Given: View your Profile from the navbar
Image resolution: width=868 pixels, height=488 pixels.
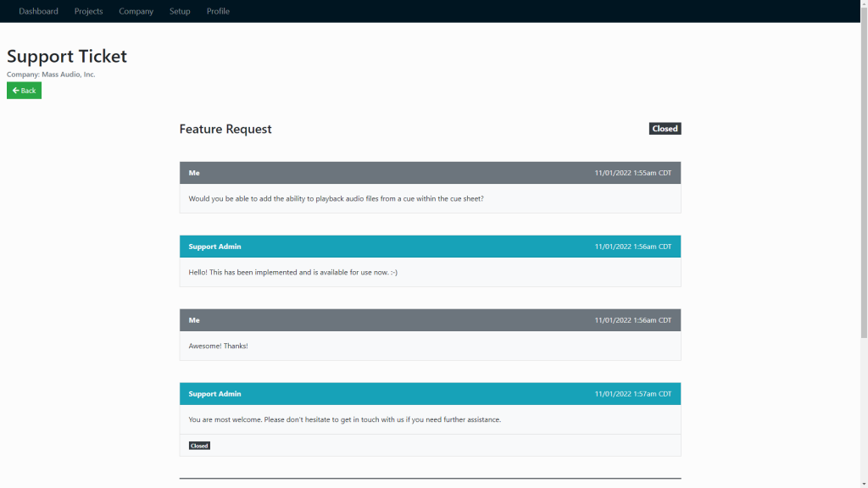Looking at the screenshot, I should 218,11.
